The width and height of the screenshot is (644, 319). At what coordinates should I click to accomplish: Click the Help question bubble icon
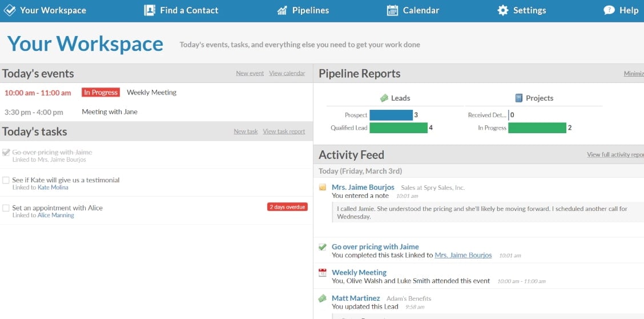[609, 10]
